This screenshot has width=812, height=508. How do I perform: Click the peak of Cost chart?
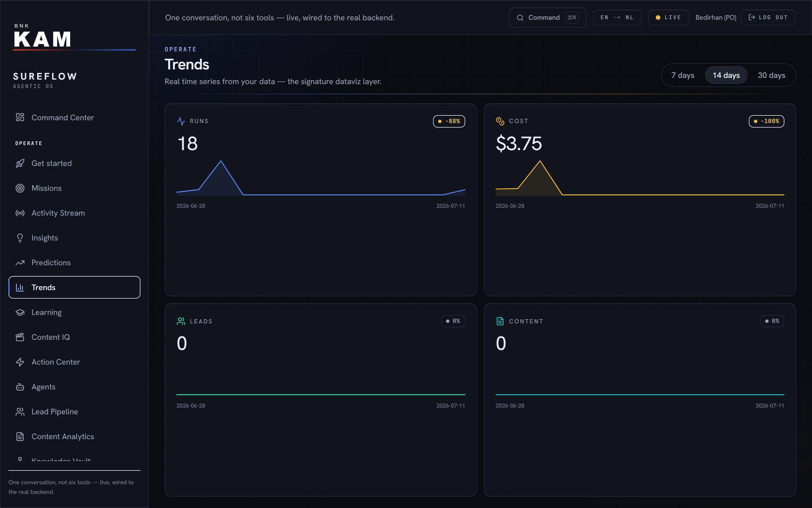(540, 161)
